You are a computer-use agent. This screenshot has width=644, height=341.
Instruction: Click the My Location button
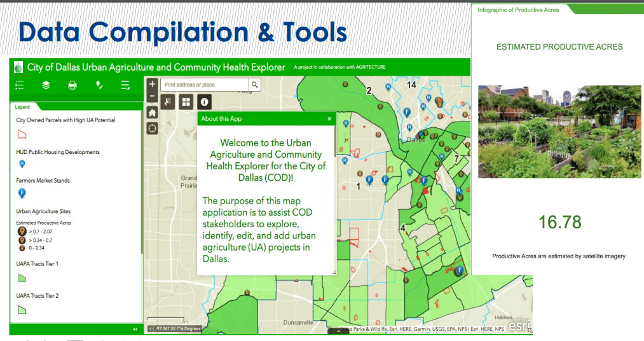pos(152,128)
